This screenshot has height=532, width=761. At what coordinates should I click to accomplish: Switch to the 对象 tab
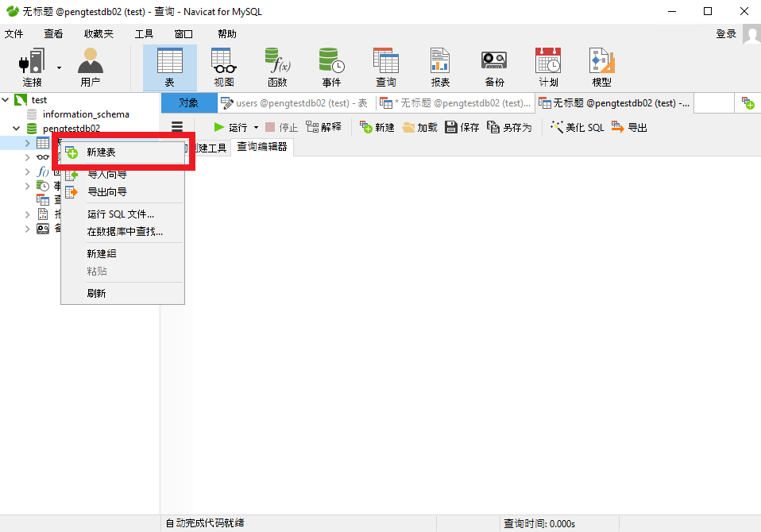[x=189, y=102]
